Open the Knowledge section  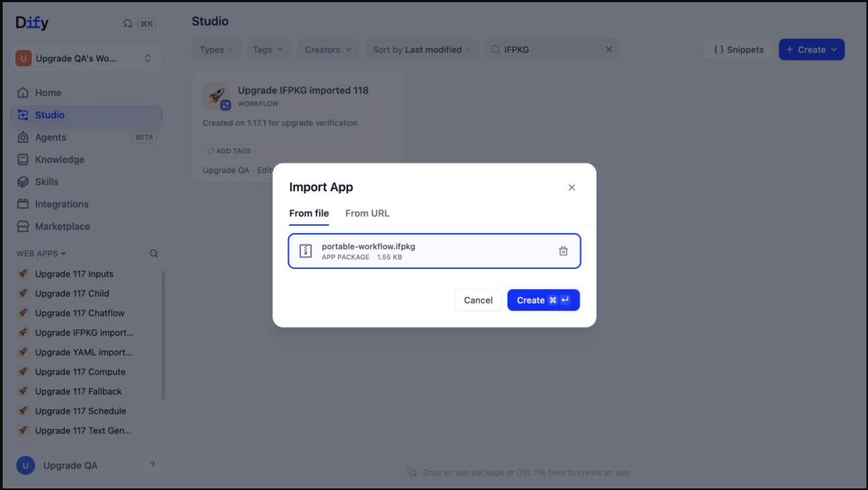[86, 160]
